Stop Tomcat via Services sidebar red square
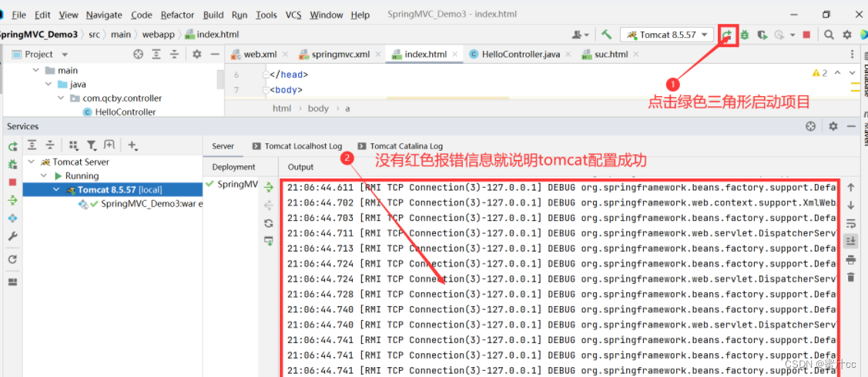 click(x=12, y=182)
